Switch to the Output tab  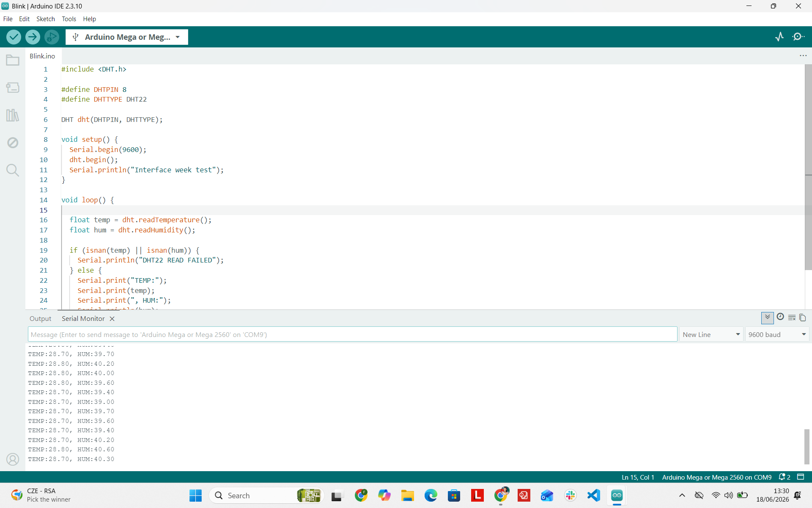click(x=40, y=319)
